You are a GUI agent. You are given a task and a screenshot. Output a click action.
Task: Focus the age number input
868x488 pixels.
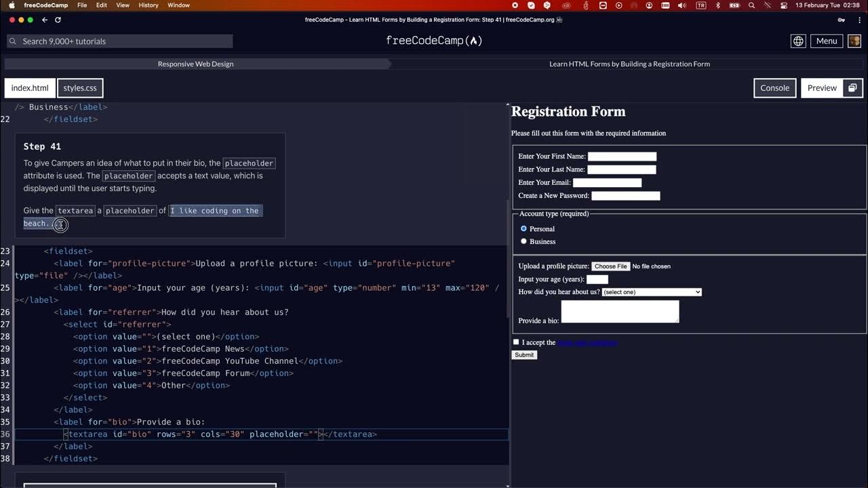point(597,279)
